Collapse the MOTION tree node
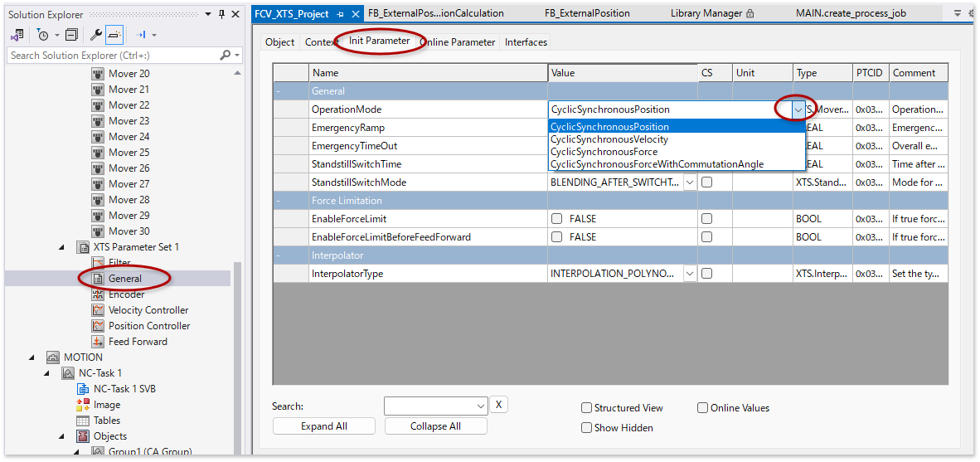 32,357
